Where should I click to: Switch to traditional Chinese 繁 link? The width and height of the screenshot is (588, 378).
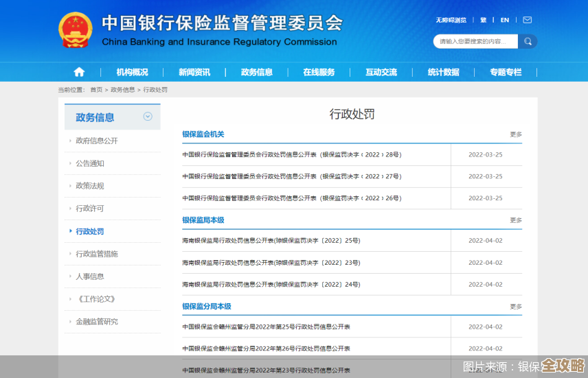[484, 20]
